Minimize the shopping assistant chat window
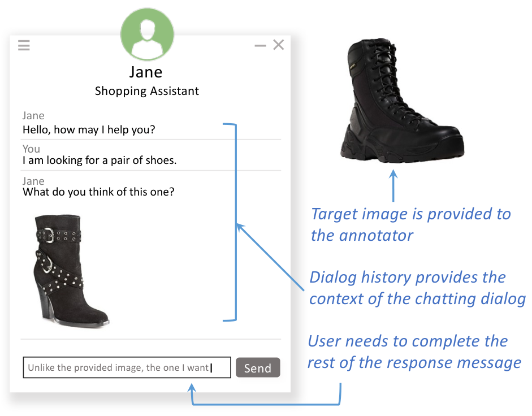 [x=260, y=45]
